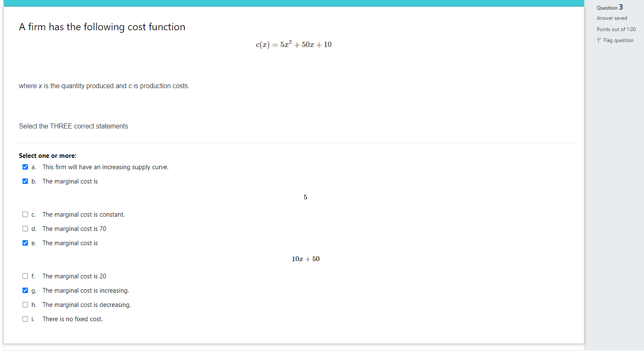This screenshot has height=351, width=644.
Task: Click the text 'There is no fixed cost.'
Action: tap(73, 319)
